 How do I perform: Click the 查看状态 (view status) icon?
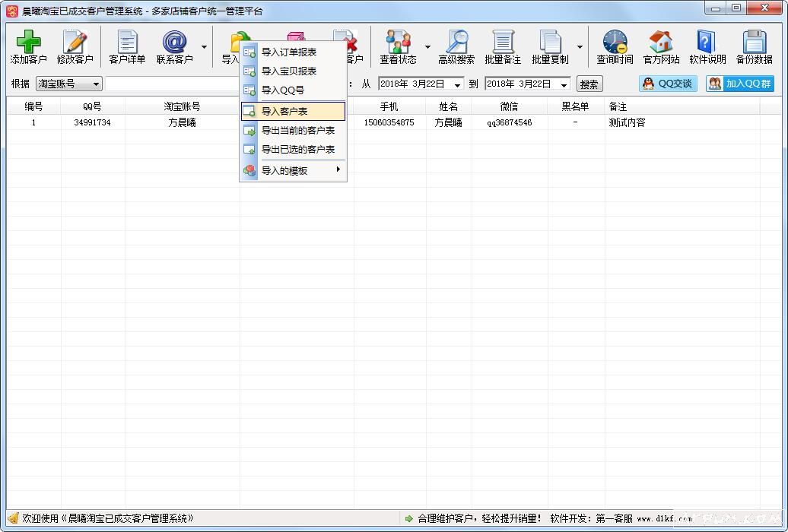(398, 46)
